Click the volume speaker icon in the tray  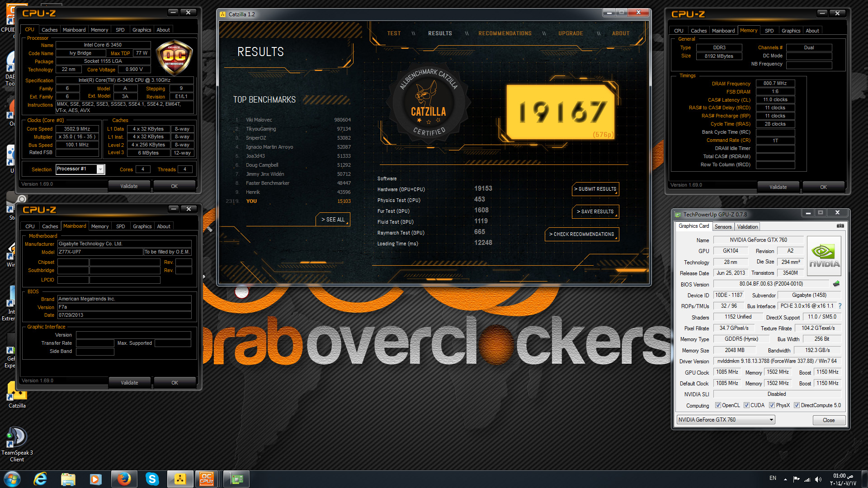(818, 479)
